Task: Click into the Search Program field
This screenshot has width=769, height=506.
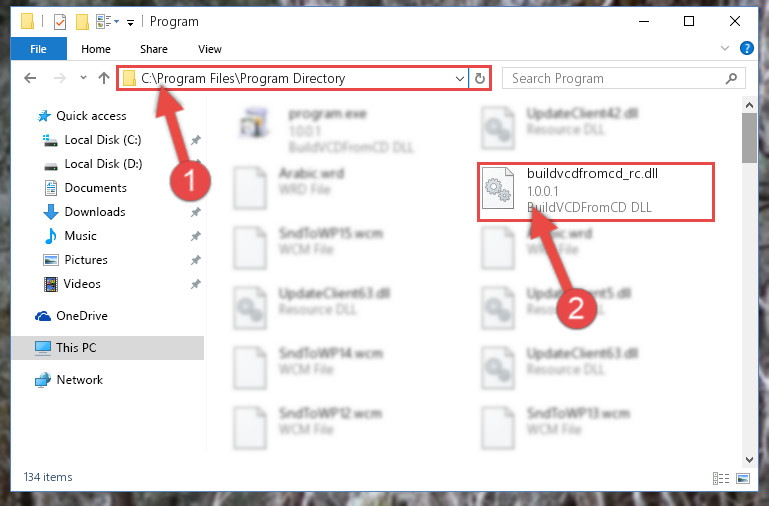Action: click(x=615, y=78)
